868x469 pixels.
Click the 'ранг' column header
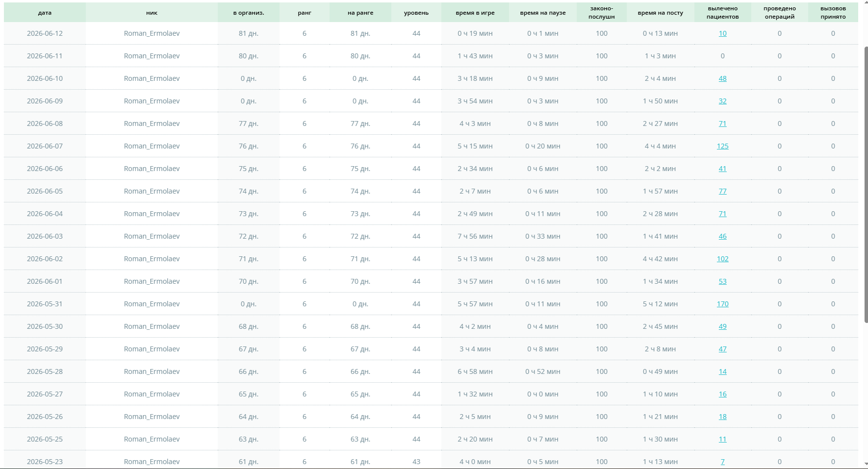[x=305, y=13]
